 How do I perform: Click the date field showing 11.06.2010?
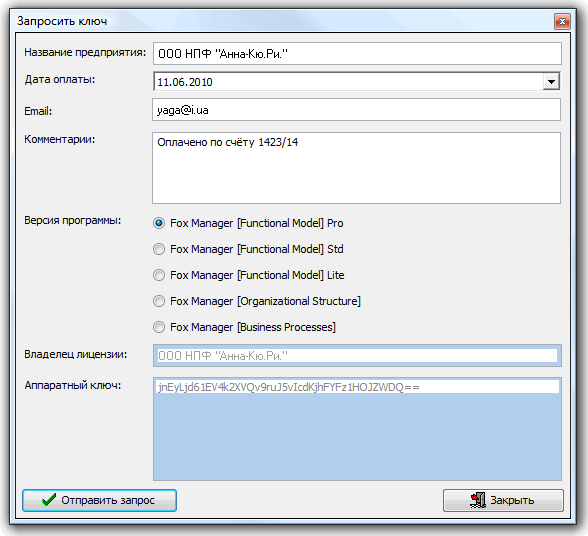[357, 81]
